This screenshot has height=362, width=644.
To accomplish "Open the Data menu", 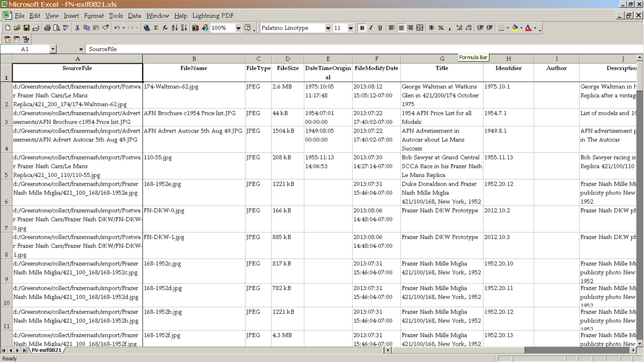I will click(135, 16).
